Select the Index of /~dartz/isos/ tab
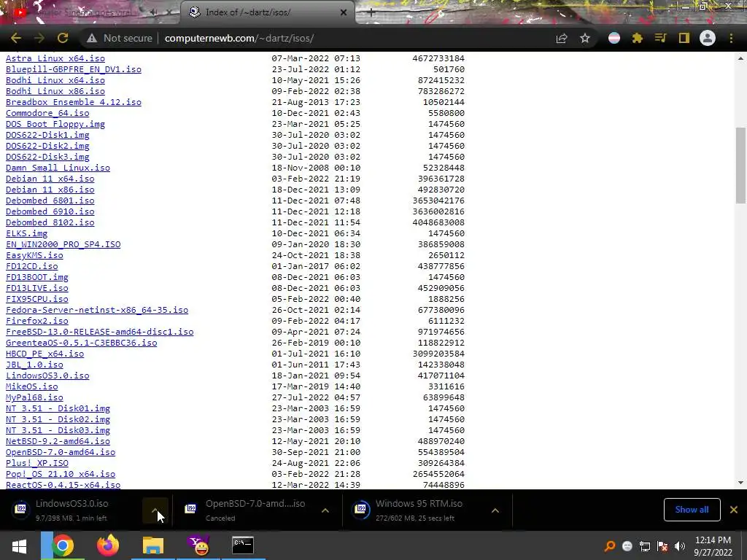The image size is (747, 560). tap(268, 12)
